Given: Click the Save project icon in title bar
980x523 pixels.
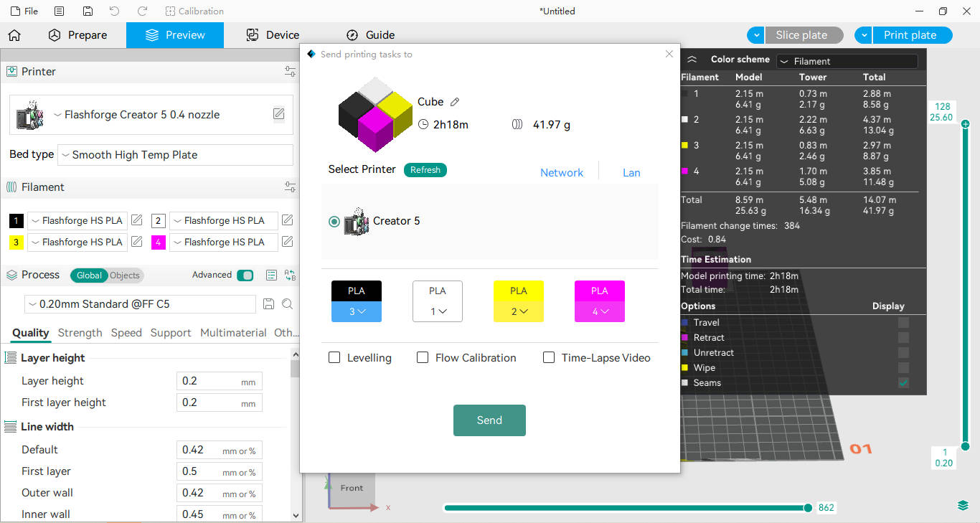Looking at the screenshot, I should point(87,11).
